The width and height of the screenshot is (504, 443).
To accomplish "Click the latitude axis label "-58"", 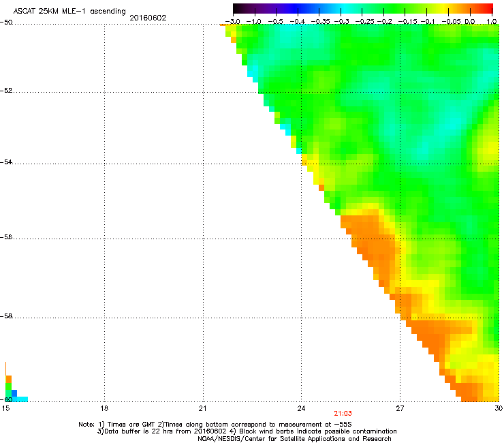I will click(x=6, y=316).
